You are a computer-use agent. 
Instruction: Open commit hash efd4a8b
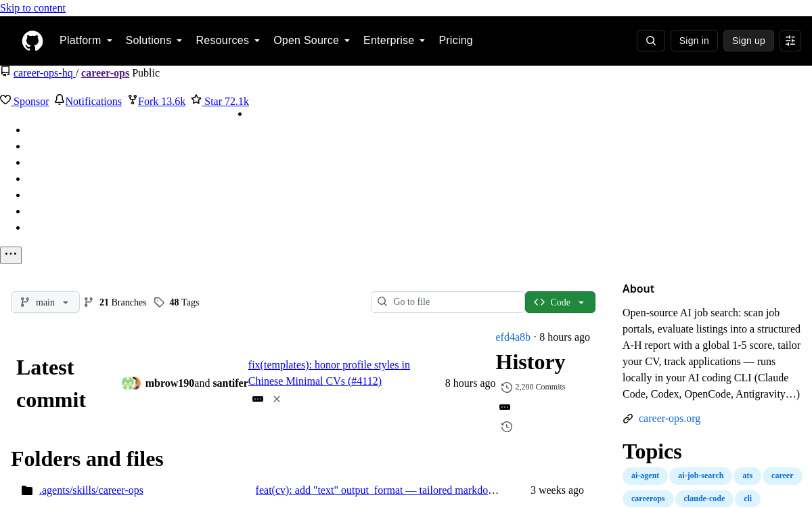pos(513,337)
